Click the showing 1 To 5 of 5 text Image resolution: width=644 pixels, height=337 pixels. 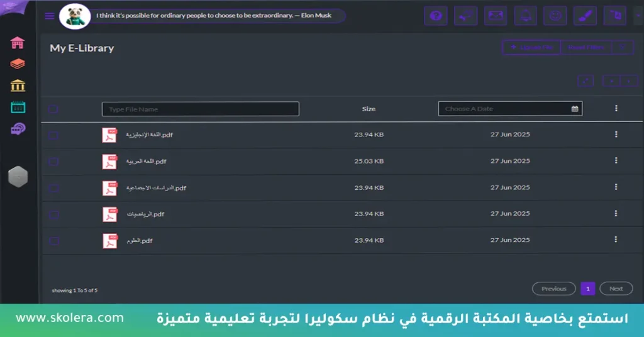pyautogui.click(x=75, y=290)
